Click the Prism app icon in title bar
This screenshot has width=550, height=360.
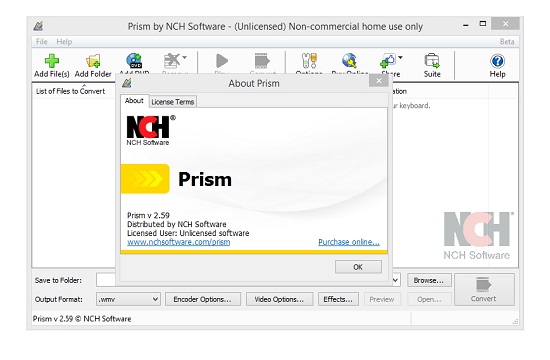pos(39,26)
